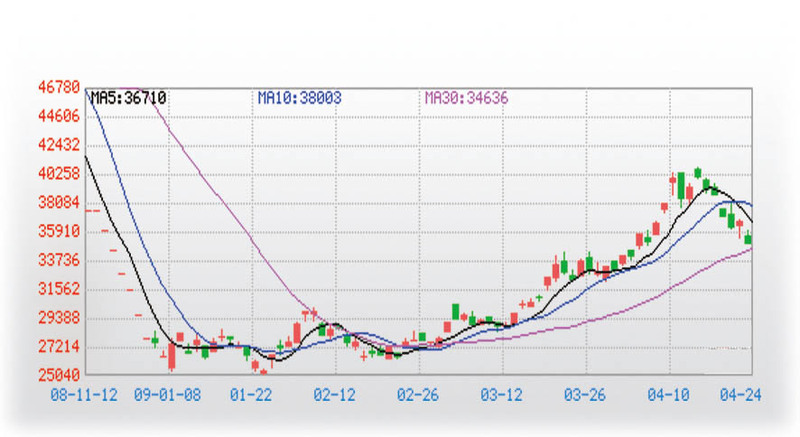The height and width of the screenshot is (437, 800).
Task: Click the 27214 price axis label
Action: pos(59,347)
